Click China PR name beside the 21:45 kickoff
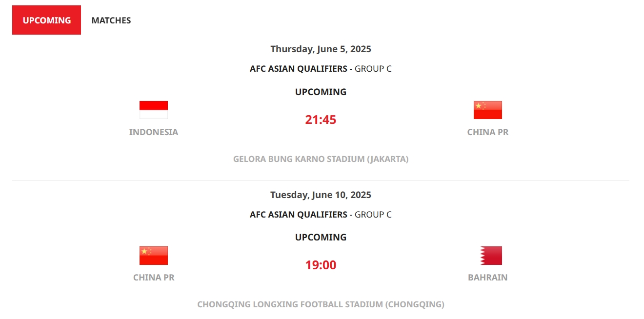The height and width of the screenshot is (319, 644). [x=487, y=132]
